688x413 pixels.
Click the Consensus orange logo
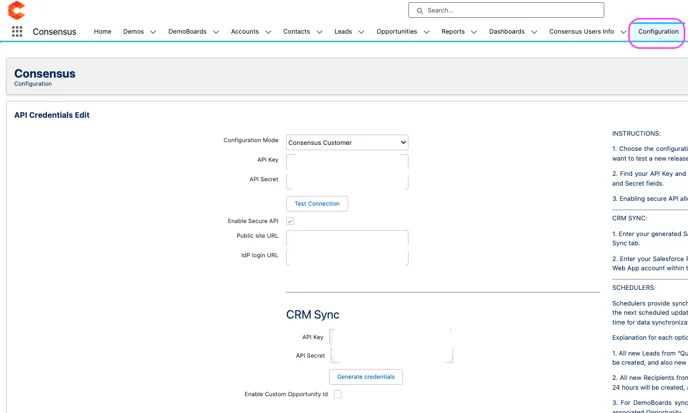16,10
